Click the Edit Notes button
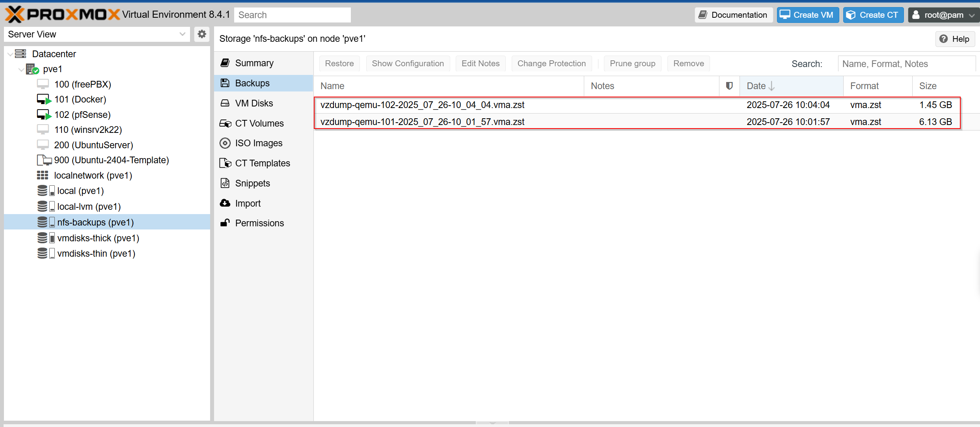 [481, 63]
